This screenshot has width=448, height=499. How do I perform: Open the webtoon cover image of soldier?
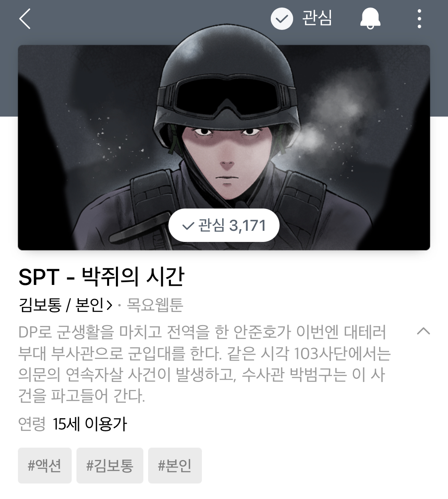[x=224, y=148]
